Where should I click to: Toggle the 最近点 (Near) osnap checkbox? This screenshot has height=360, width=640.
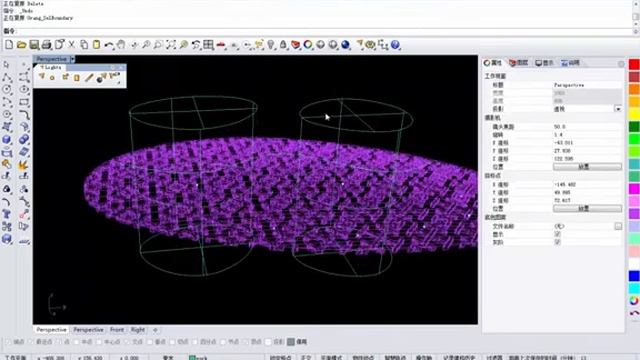click(x=31, y=342)
